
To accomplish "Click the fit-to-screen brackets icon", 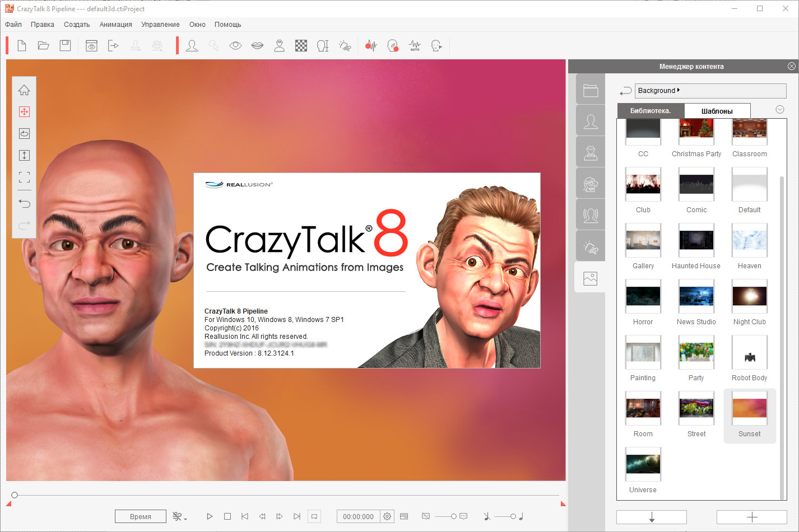I will click(x=24, y=177).
